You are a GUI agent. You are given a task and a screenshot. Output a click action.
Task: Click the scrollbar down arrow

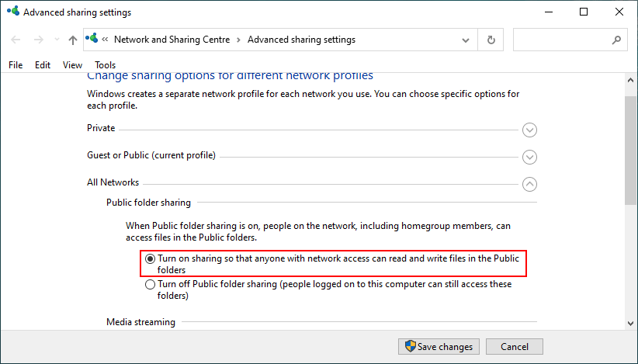click(630, 324)
